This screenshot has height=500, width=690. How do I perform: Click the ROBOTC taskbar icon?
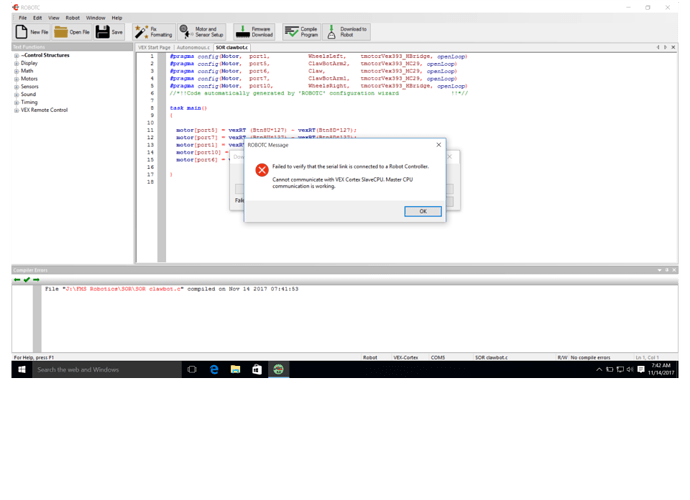[x=278, y=370]
